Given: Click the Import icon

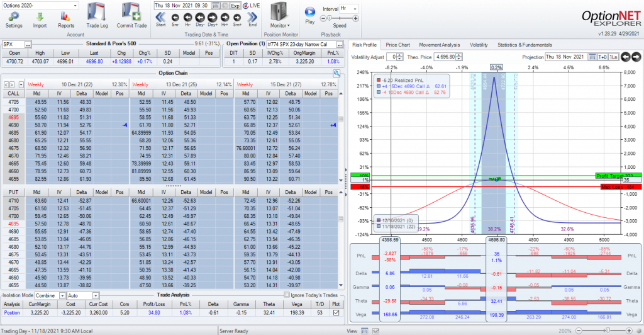Looking at the screenshot, I should pyautogui.click(x=40, y=16).
